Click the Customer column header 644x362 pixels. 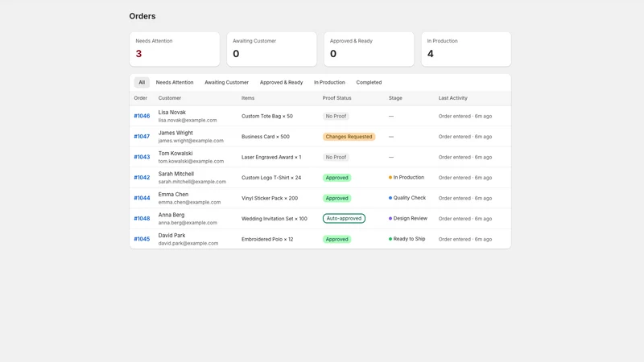(170, 98)
